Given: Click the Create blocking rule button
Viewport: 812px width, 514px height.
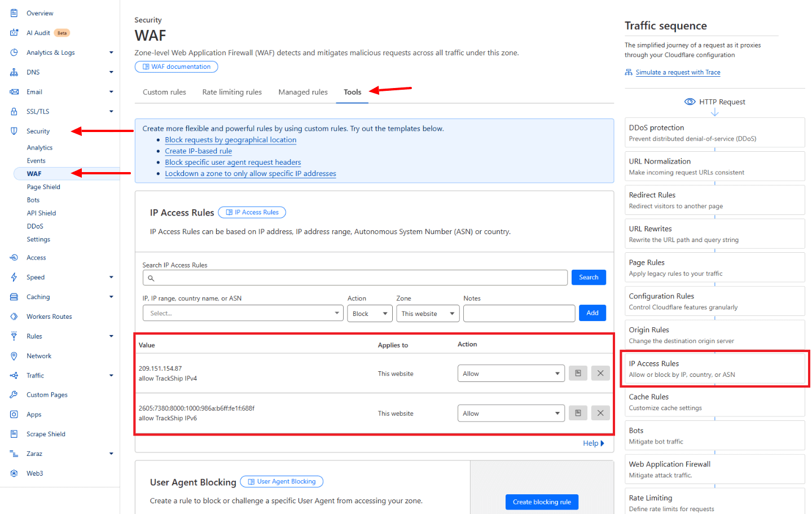Looking at the screenshot, I should click(x=541, y=502).
